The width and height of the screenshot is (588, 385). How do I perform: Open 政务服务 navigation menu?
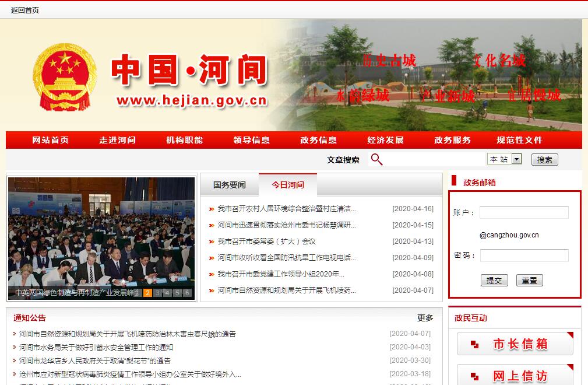click(452, 140)
